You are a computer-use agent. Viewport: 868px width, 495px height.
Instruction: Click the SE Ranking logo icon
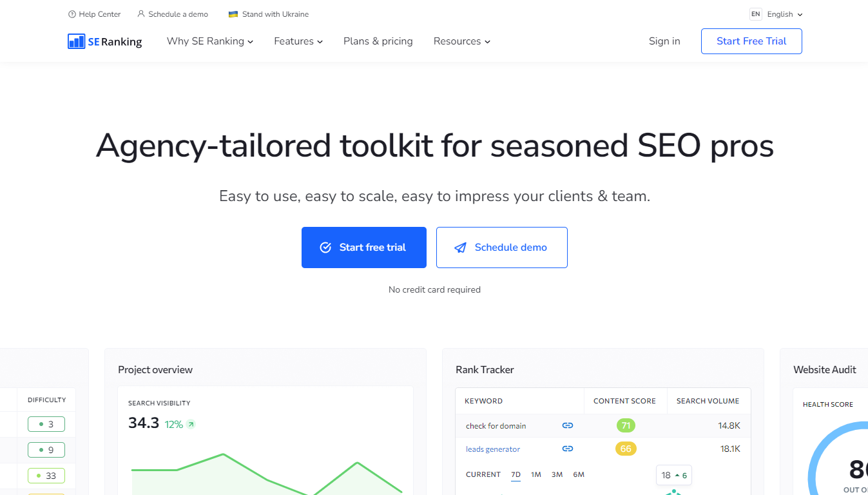(x=77, y=41)
